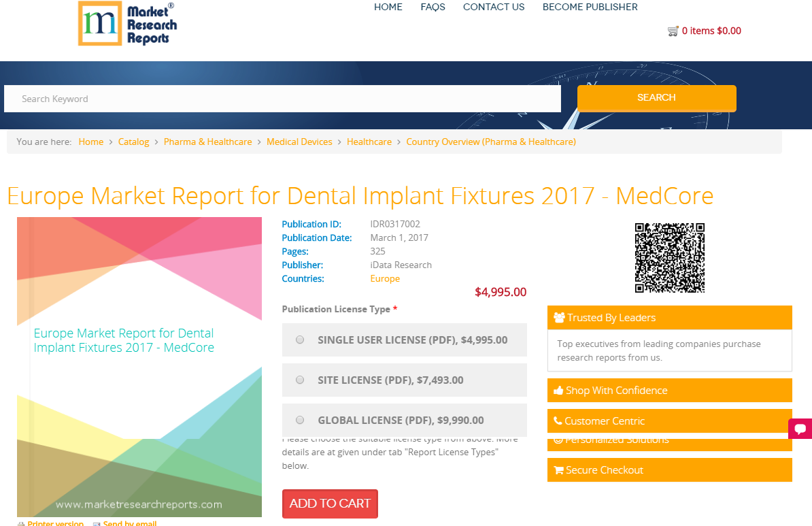Image resolution: width=812 pixels, height=526 pixels.
Task: Click Healthcare breadcrumb link
Action: 369,142
